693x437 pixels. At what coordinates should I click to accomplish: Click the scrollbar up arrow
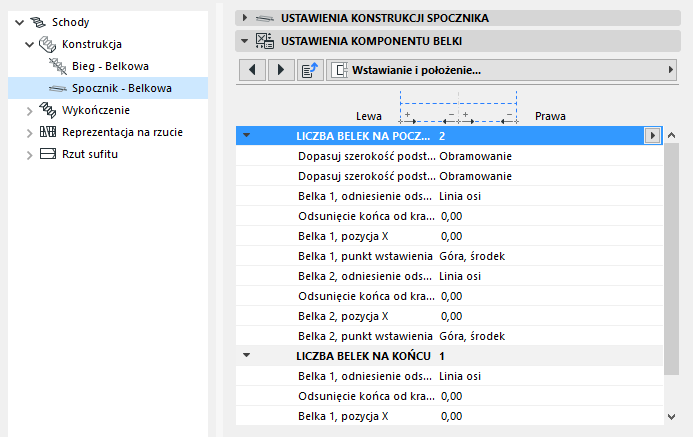coord(671,135)
